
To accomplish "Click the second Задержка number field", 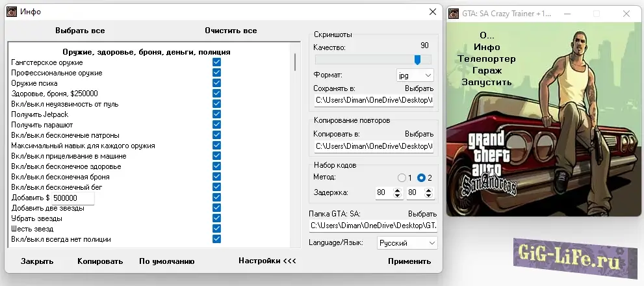I will click(x=416, y=192).
